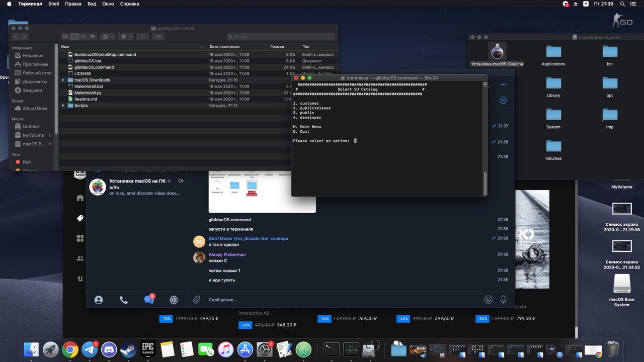Image resolution: width=644 pixels, height=362 pixels.
Task: Open the Trash in the Dock
Action: [x=613, y=349]
